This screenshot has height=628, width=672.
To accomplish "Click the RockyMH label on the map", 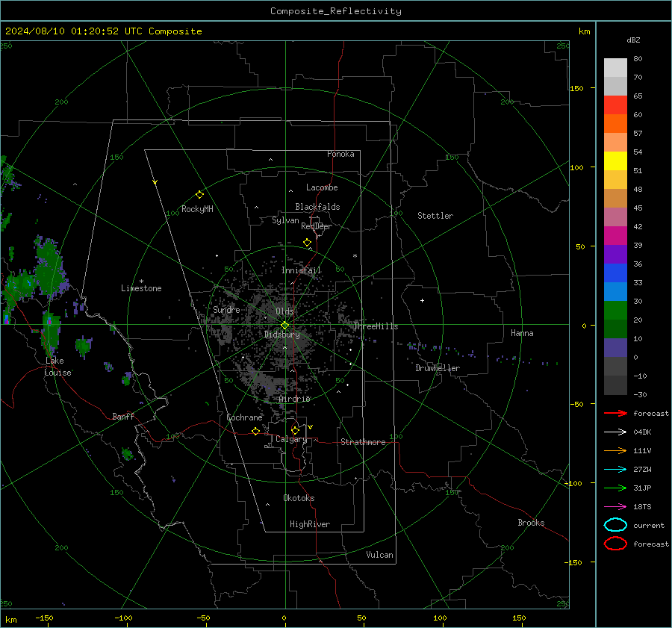I will 197,209.
